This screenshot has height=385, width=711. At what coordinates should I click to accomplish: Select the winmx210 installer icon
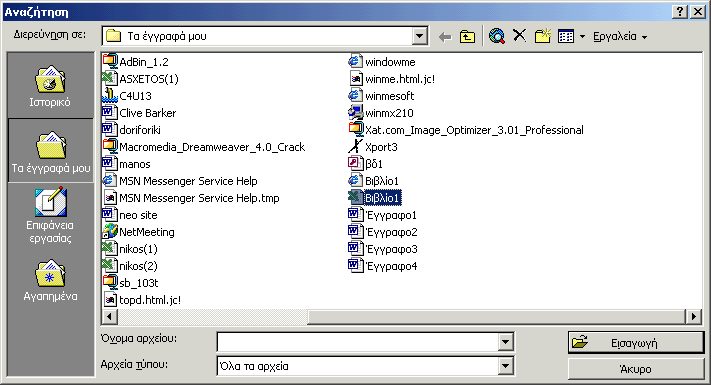click(356, 112)
